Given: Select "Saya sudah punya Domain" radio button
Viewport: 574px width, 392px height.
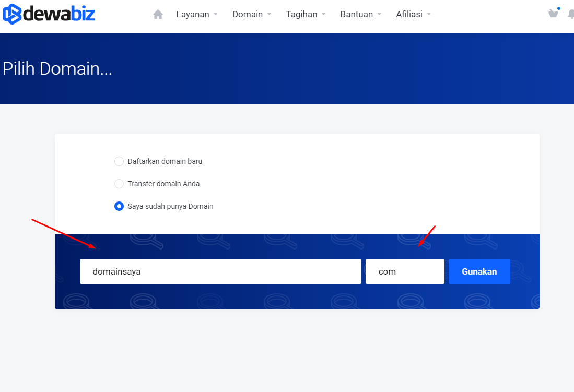Looking at the screenshot, I should click(119, 206).
